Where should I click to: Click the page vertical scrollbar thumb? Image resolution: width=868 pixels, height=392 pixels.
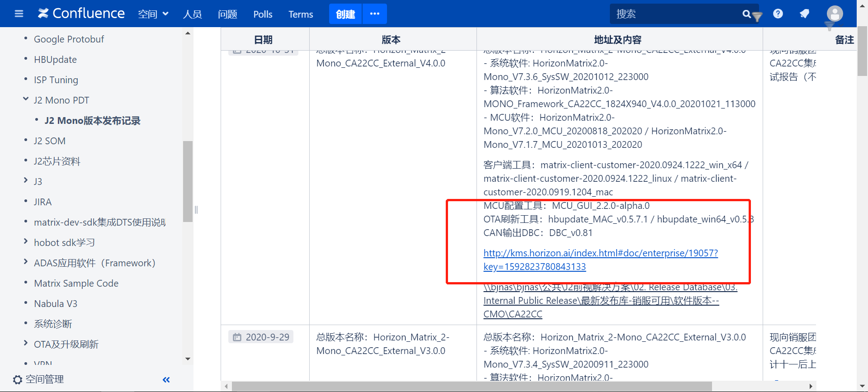tap(862, 51)
